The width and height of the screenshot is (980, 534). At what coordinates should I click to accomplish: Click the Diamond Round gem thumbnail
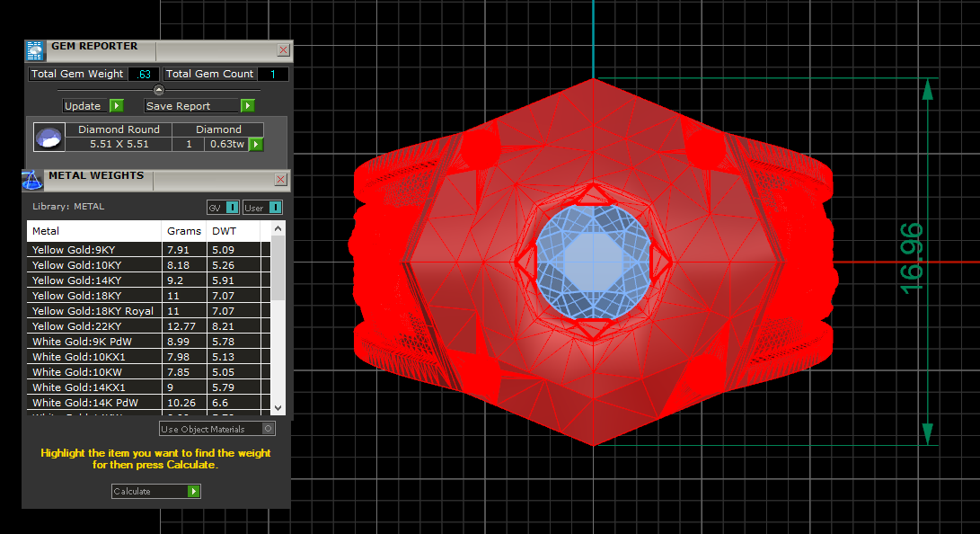click(x=49, y=138)
